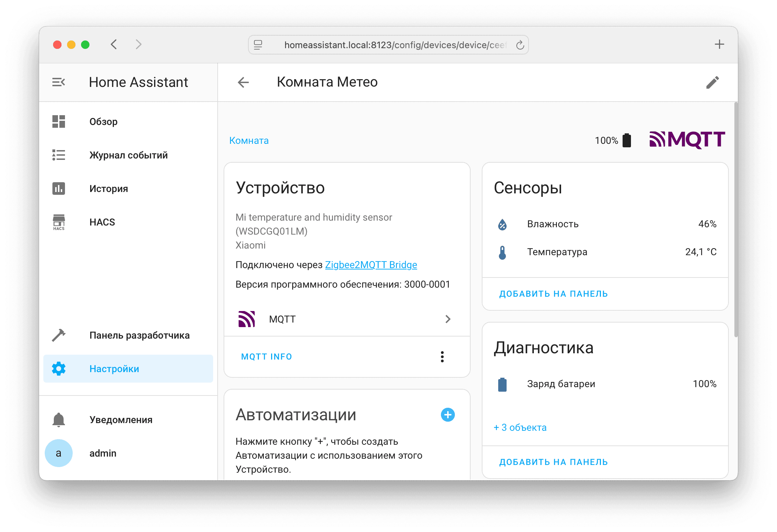
Task: Collapse the sidebar with the menu icon
Action: pos(59,82)
